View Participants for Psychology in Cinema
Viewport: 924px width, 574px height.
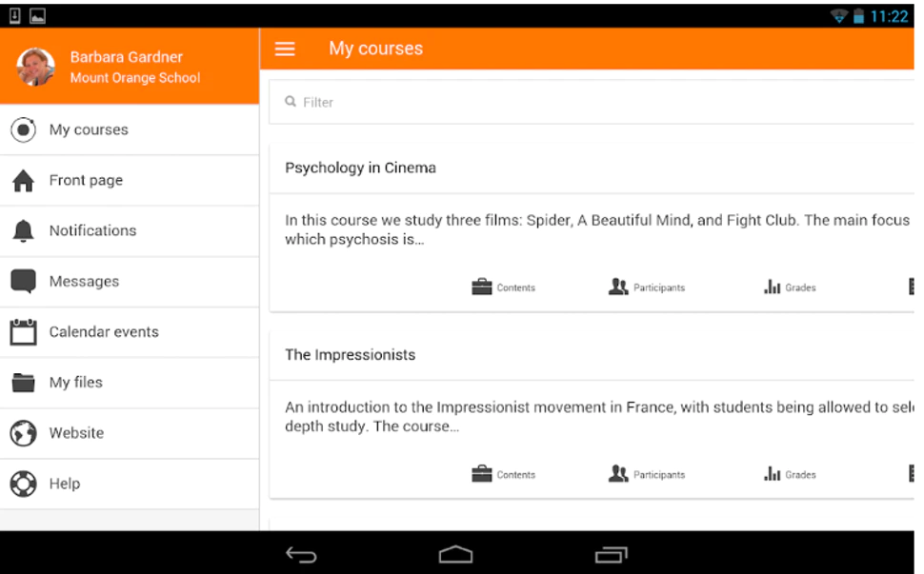click(646, 287)
